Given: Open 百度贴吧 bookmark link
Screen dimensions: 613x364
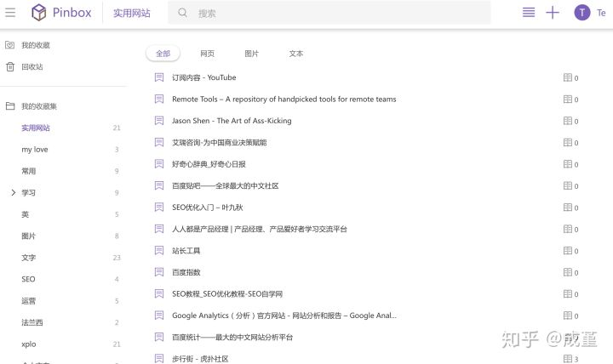Looking at the screenshot, I should tap(225, 186).
